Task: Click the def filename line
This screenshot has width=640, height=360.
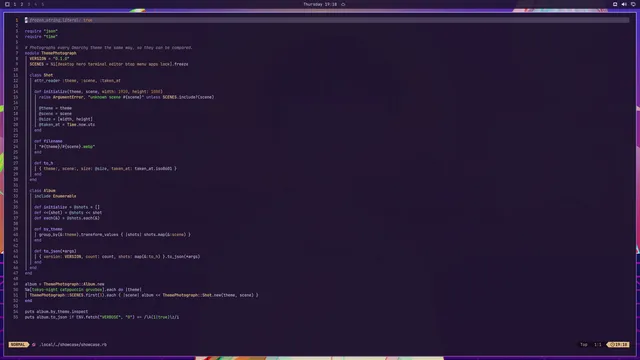Action: point(48,141)
